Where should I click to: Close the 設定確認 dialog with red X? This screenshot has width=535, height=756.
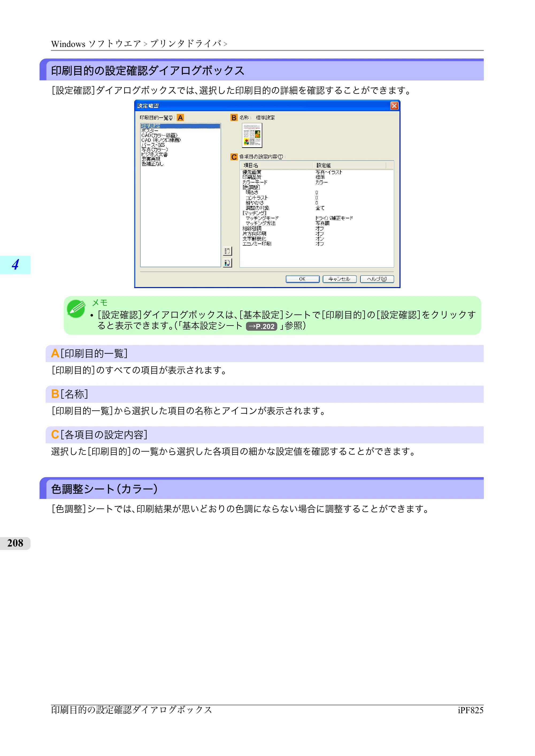pyautogui.click(x=394, y=106)
